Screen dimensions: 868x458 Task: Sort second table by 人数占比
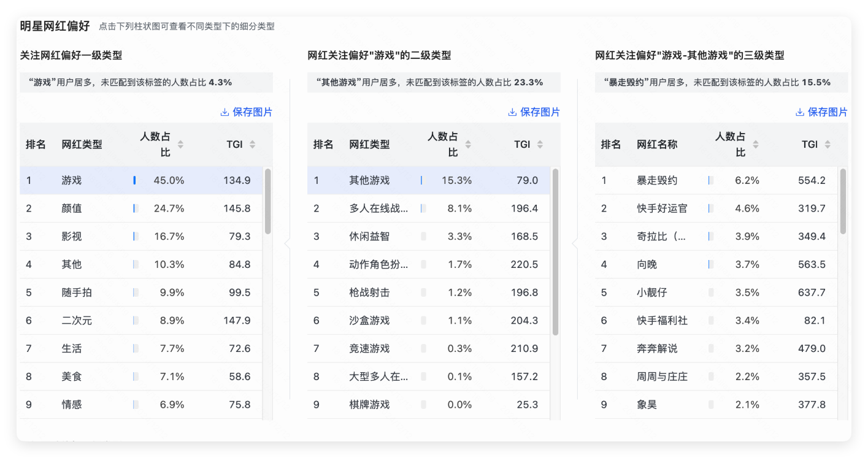point(468,145)
